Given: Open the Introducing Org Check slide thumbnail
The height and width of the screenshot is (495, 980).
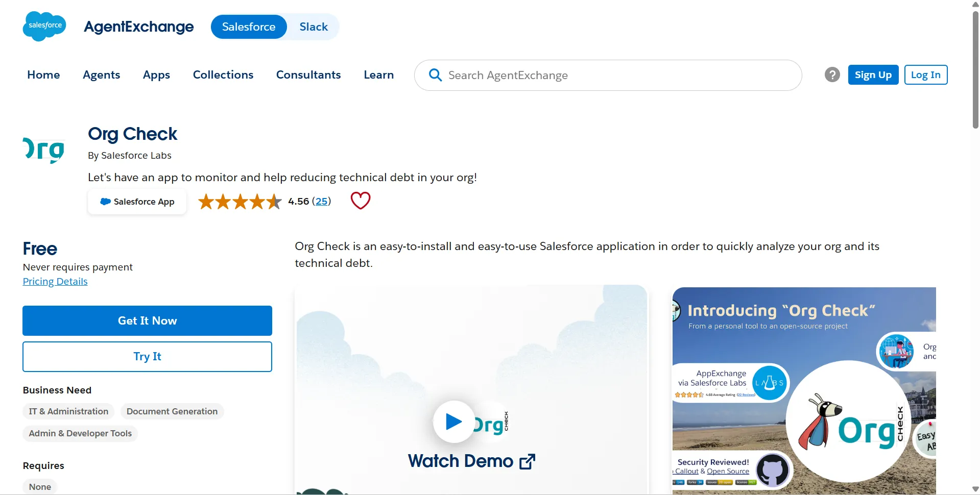Looking at the screenshot, I should pyautogui.click(x=804, y=390).
